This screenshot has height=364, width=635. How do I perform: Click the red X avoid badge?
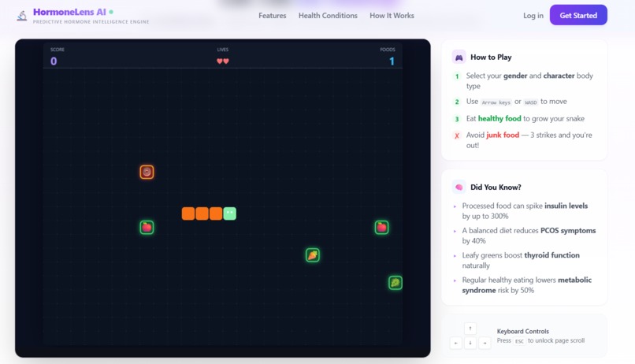coord(457,136)
